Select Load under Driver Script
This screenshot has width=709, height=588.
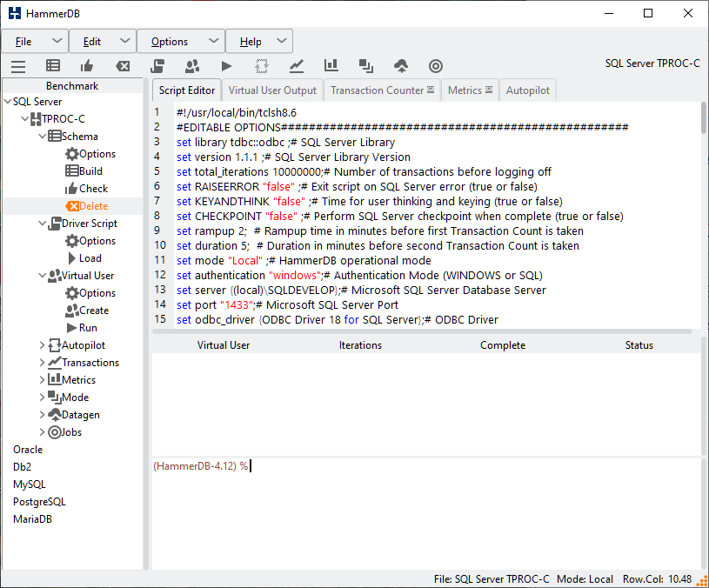[x=84, y=258]
